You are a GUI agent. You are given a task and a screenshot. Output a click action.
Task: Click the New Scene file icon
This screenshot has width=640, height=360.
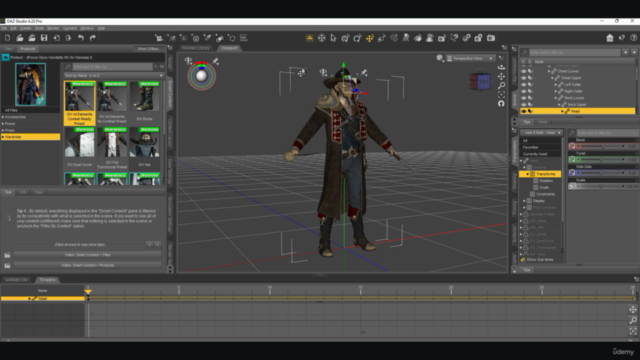7,38
